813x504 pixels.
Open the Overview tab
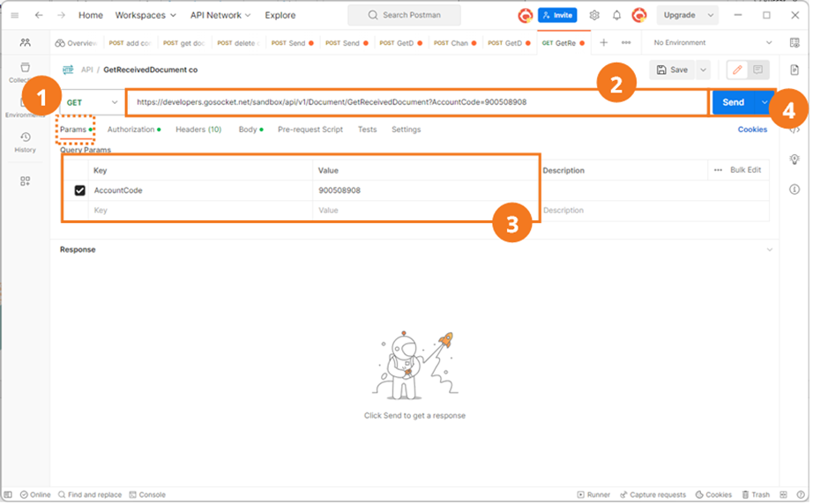77,43
